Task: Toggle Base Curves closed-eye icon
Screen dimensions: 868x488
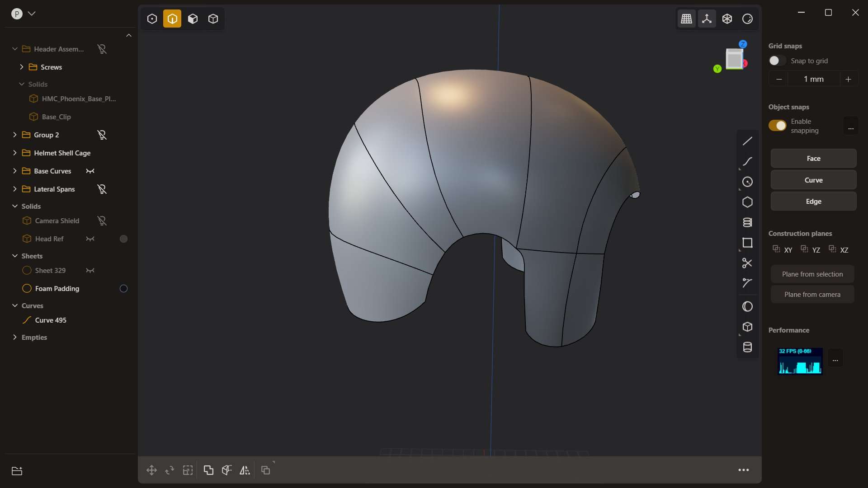Action: click(90, 171)
